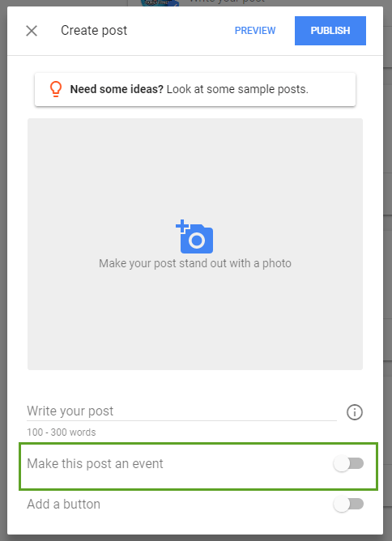Image resolution: width=392 pixels, height=541 pixels.
Task: Close the Create post dialog
Action: pos(32,31)
